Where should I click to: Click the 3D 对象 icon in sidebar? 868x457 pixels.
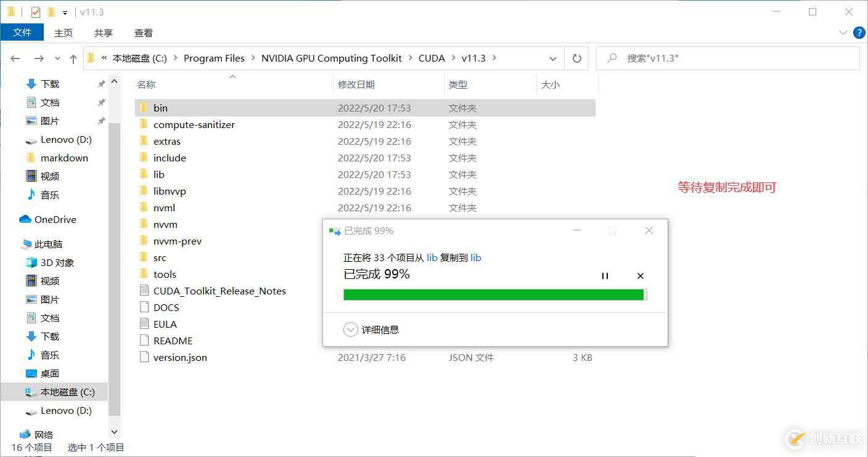point(31,262)
